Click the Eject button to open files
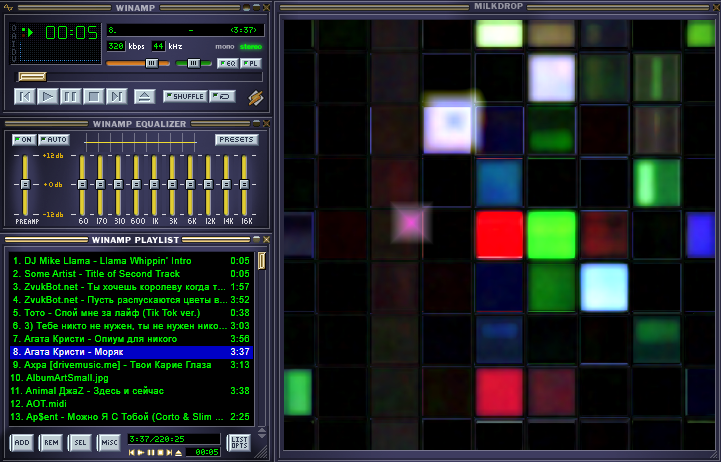 click(x=144, y=97)
